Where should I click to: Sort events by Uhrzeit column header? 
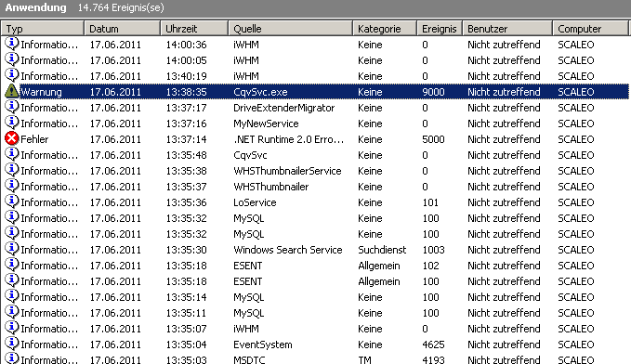click(x=194, y=29)
